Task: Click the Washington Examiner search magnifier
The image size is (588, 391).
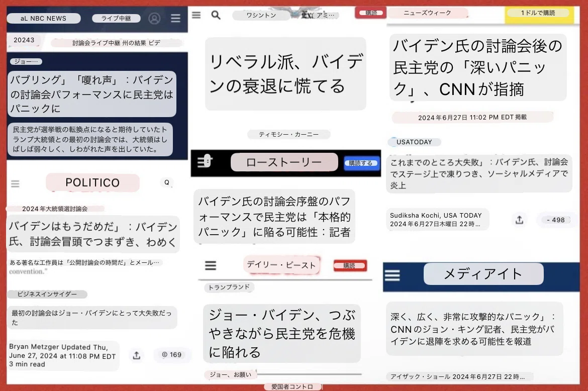Action: (216, 15)
